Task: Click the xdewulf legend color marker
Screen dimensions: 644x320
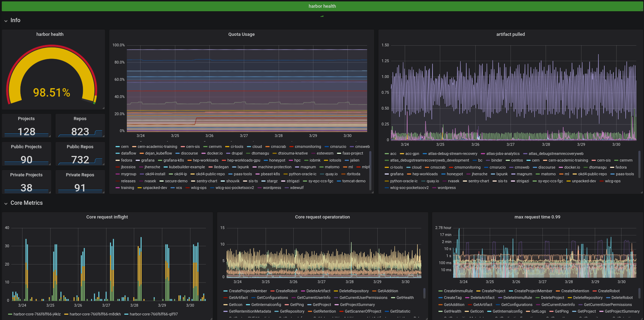Action: click(287, 188)
